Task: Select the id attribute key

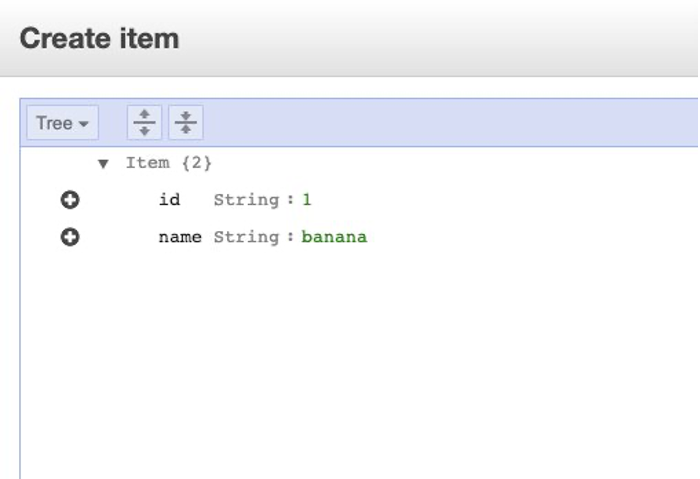Action: (x=169, y=200)
